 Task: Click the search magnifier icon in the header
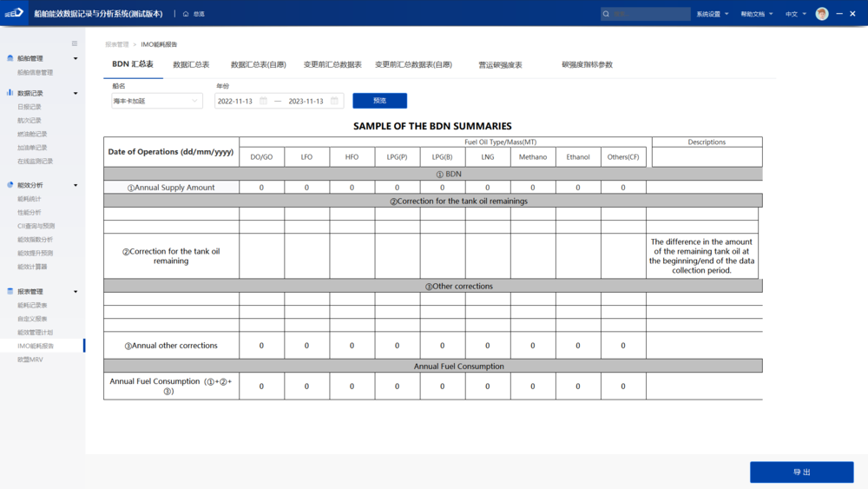[607, 14]
